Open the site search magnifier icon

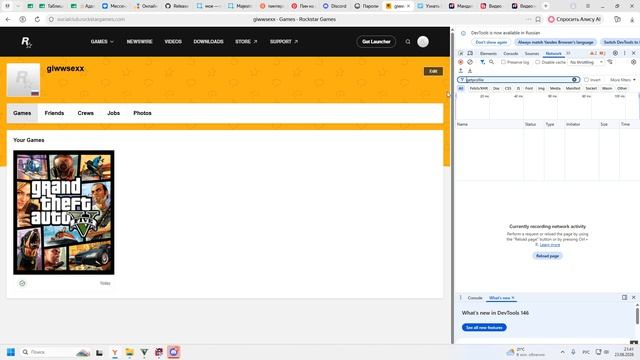[x=408, y=42]
